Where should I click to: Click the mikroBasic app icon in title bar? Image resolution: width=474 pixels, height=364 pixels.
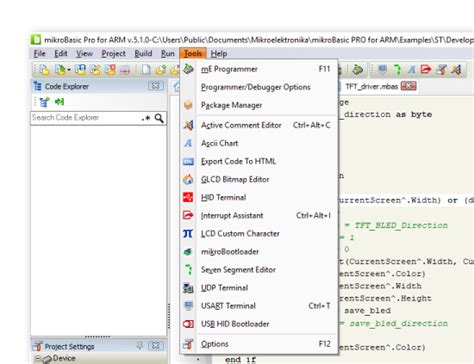(36, 39)
